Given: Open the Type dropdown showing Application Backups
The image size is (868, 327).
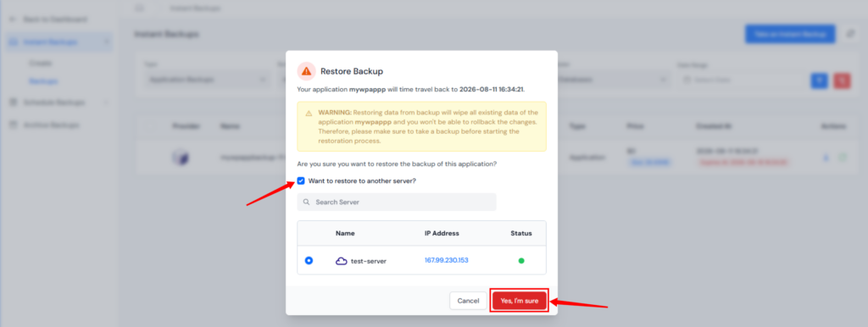Looking at the screenshot, I should [207, 80].
